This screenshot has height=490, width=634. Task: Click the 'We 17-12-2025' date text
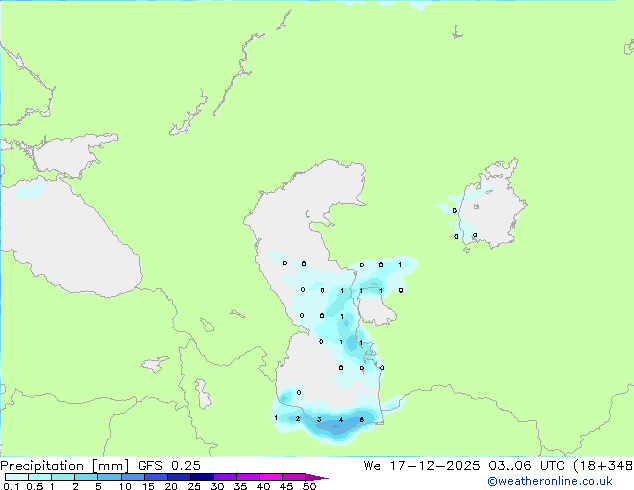422,466
